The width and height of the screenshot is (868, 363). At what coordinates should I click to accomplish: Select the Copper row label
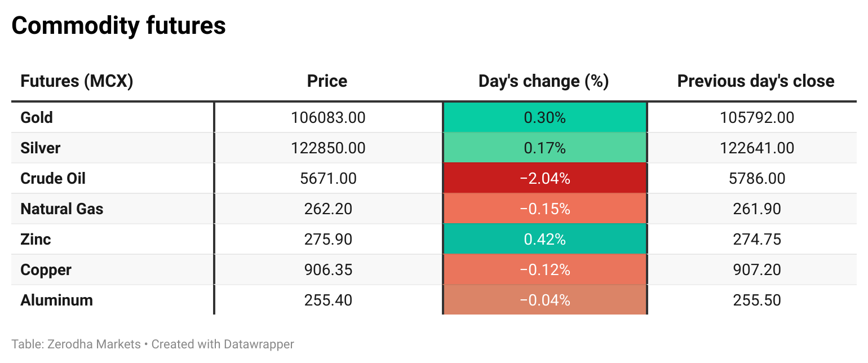[46, 270]
